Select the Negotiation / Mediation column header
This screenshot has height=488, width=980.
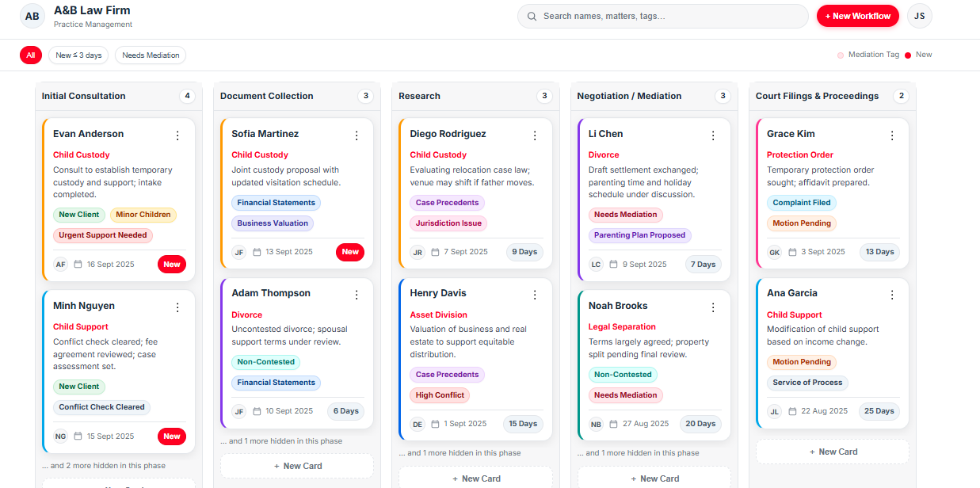629,96
